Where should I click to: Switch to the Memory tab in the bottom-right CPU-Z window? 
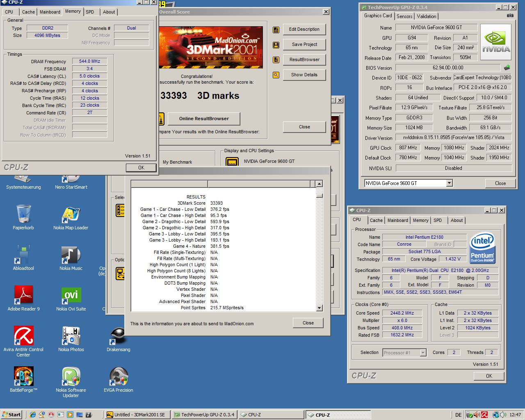coord(420,220)
